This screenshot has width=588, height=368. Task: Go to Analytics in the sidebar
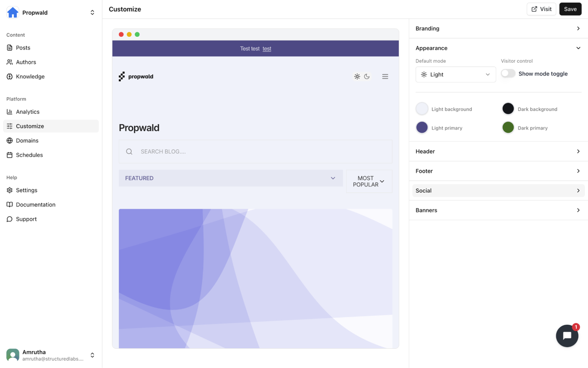[x=27, y=112]
